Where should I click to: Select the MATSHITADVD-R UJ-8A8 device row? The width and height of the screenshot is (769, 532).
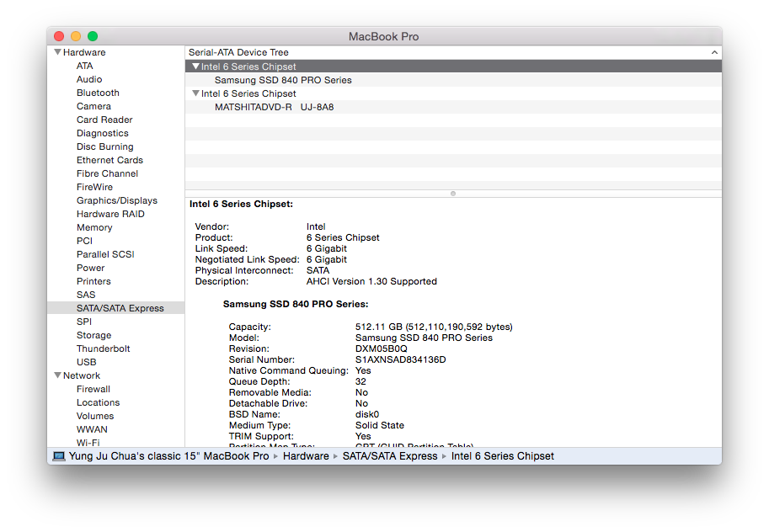pos(453,107)
